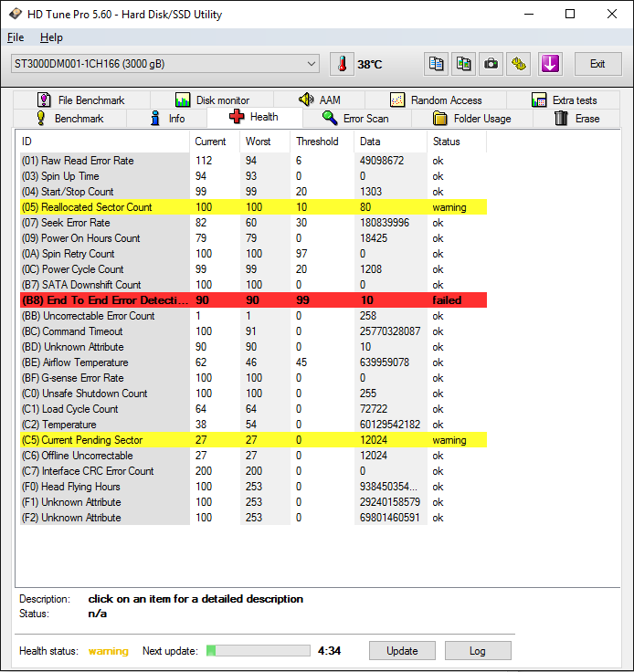Select the (BD) Unknown Attribute row
634x672 pixels.
[x=253, y=347]
